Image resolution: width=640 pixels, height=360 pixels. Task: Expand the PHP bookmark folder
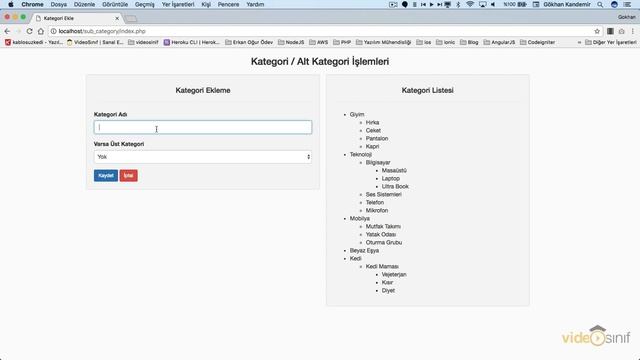[x=342, y=42]
